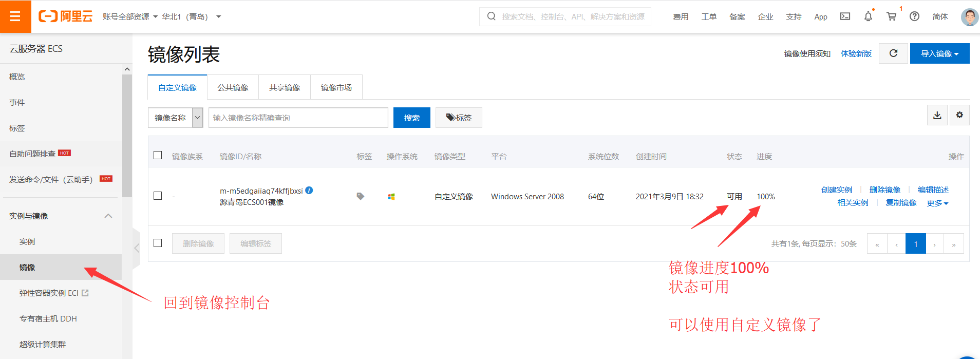Open the 导入镜像 dropdown button
Viewport: 980px width, 359px height.
[x=940, y=53]
